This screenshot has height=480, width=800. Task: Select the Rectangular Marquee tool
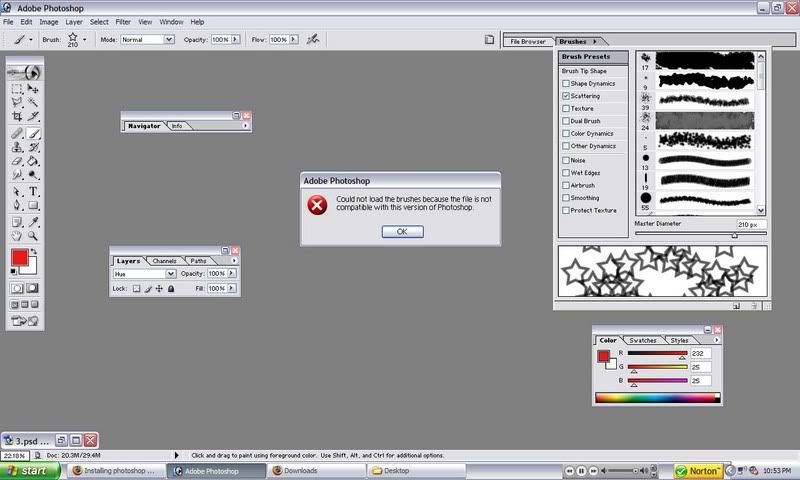[x=18, y=89]
